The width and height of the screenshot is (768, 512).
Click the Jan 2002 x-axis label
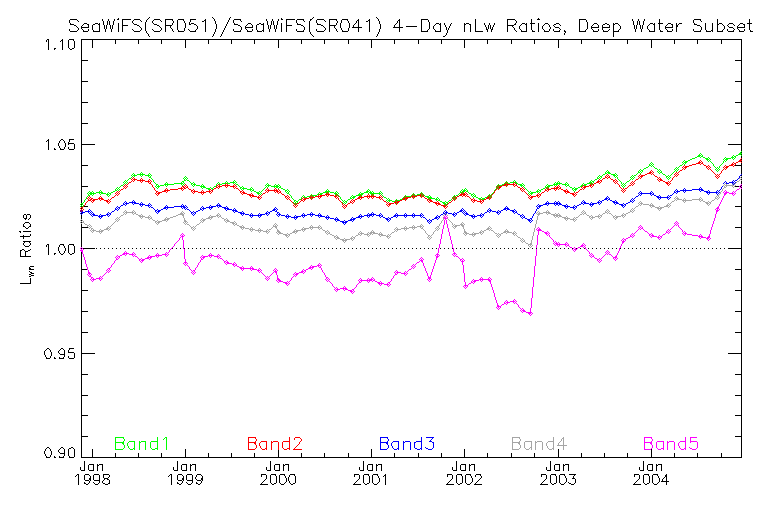pyautogui.click(x=464, y=473)
